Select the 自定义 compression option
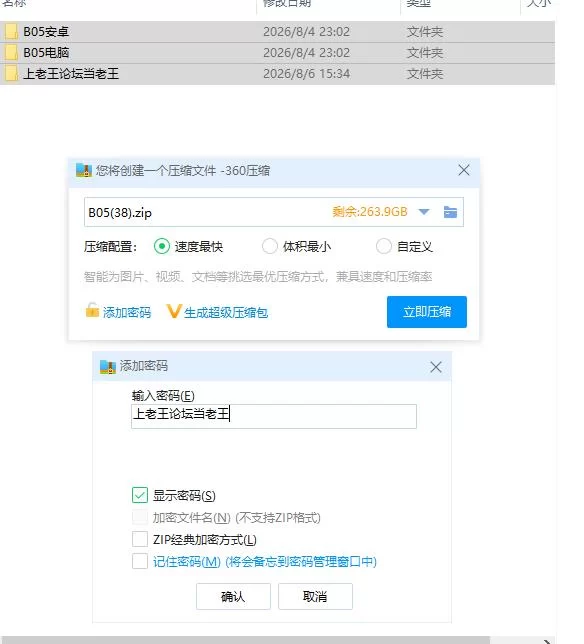This screenshot has width=584, height=644. (384, 246)
